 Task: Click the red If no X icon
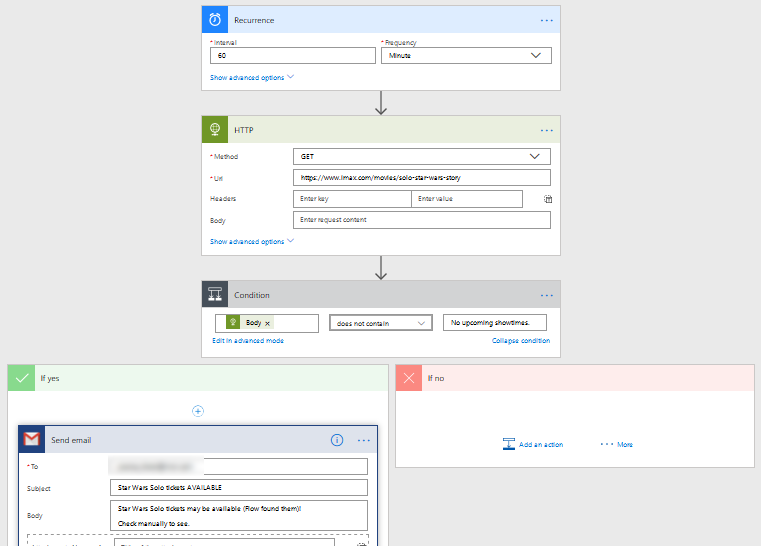click(409, 378)
